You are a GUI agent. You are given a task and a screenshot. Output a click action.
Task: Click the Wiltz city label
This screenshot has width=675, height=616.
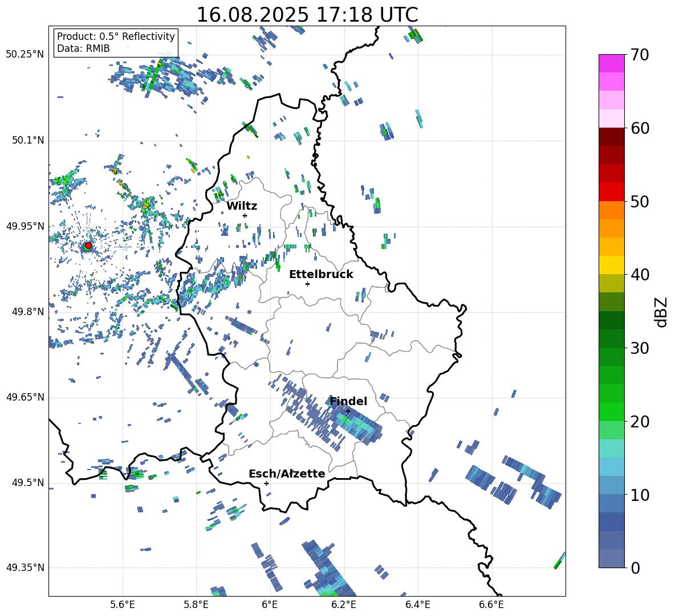tap(242, 206)
